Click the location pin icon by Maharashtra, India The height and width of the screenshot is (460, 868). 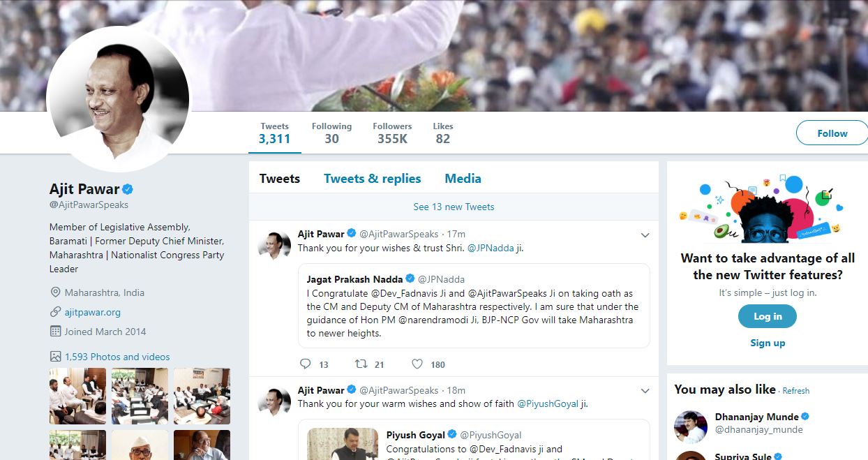(x=55, y=292)
